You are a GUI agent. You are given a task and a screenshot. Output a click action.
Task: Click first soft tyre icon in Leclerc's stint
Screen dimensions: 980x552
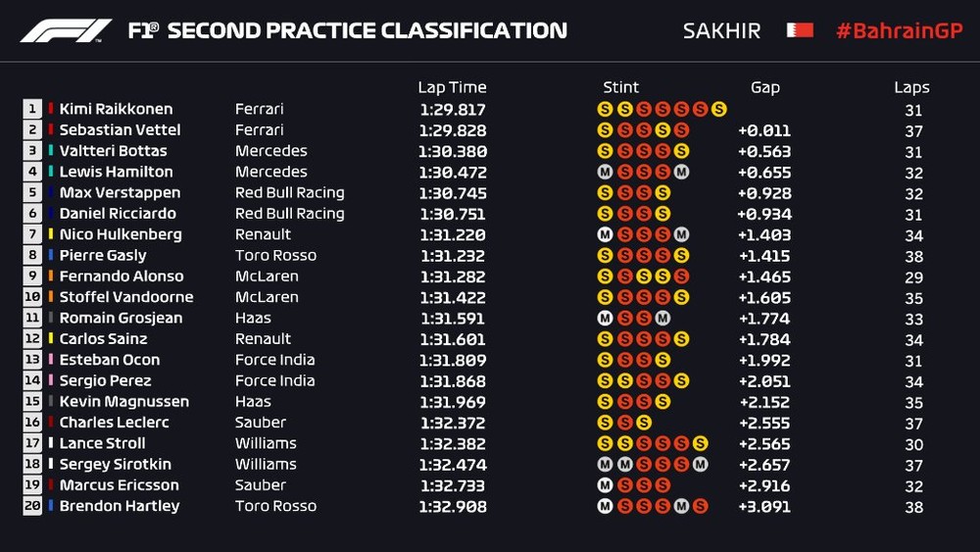coord(605,423)
